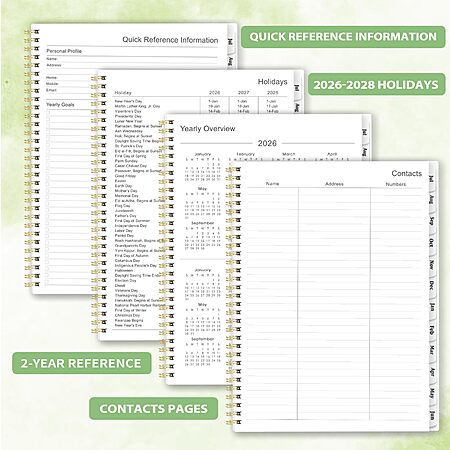Switch to Dec tab on Contacts page
Screen dimensions: 450x450
click(x=432, y=286)
